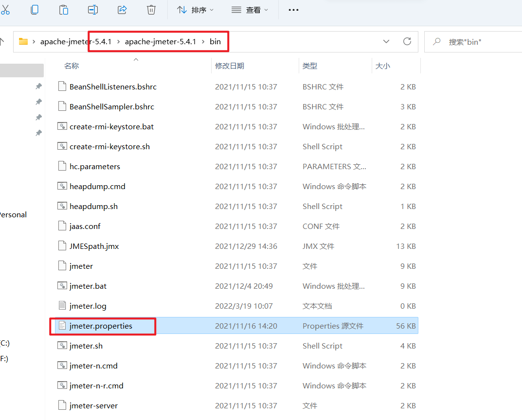Click the (C:) drive in navigation pane
The height and width of the screenshot is (420, 522).
(x=5, y=343)
